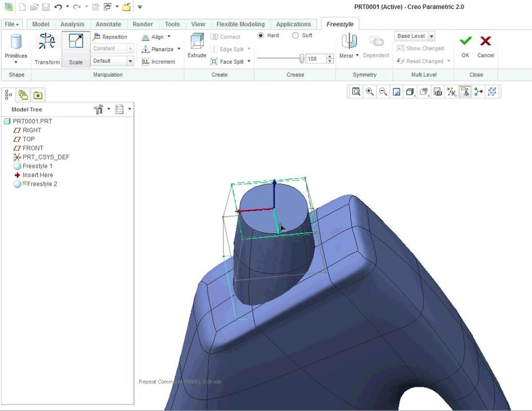Open the saved views (named view) icon
Viewport: 532px width, 411px height.
424,91
